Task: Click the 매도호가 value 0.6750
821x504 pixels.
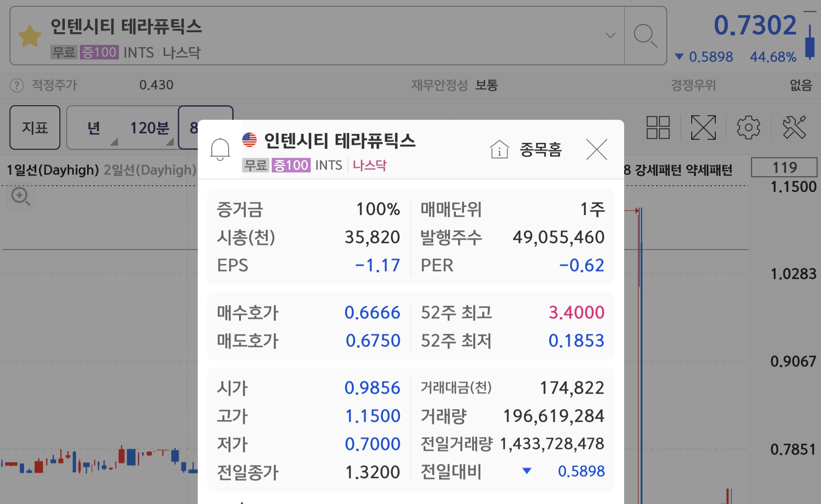Action: pos(373,341)
